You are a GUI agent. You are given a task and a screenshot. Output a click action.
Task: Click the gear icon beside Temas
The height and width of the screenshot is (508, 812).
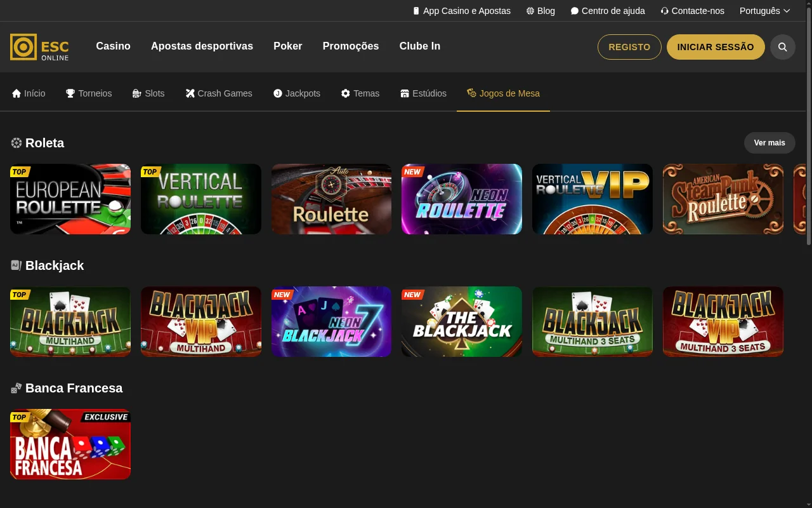point(346,93)
